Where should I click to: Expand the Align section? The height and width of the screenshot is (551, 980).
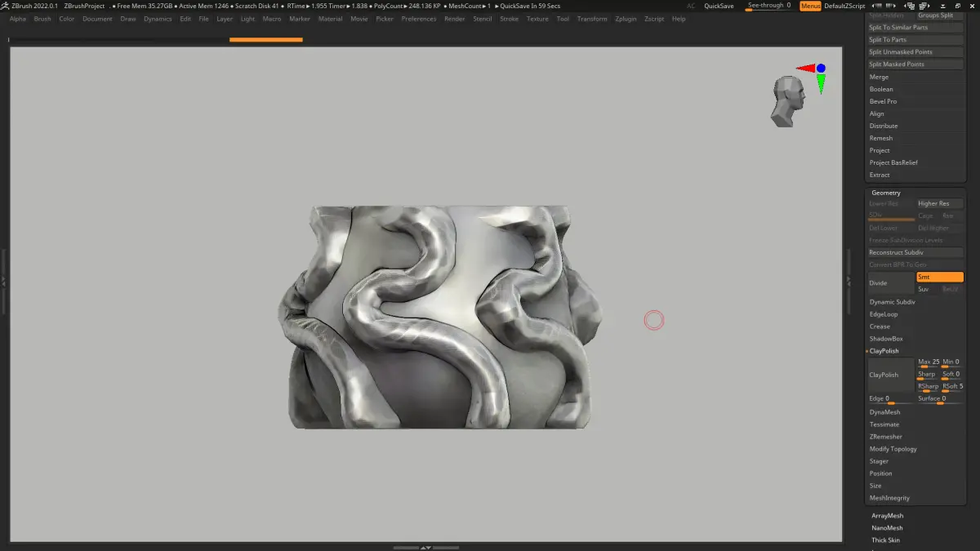(x=877, y=113)
